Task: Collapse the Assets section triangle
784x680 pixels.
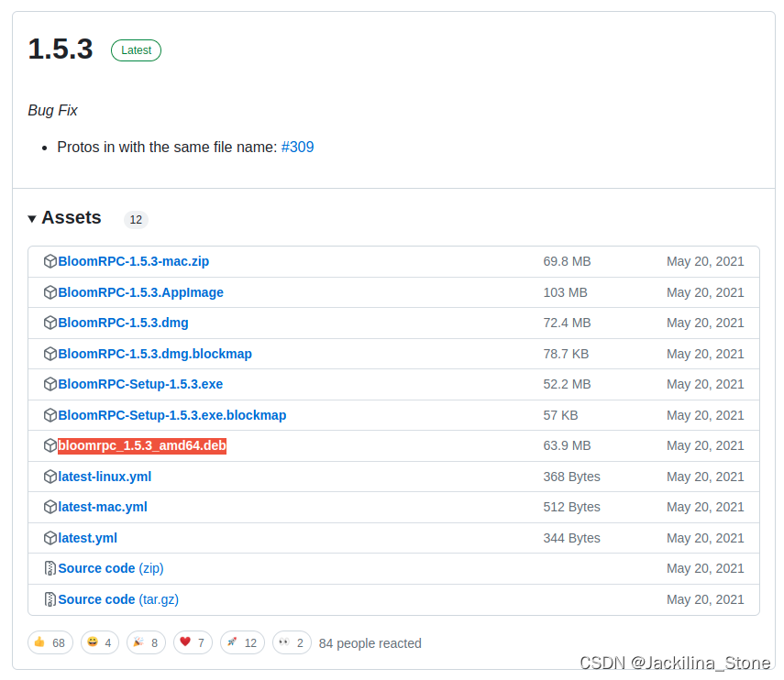Action: (32, 218)
